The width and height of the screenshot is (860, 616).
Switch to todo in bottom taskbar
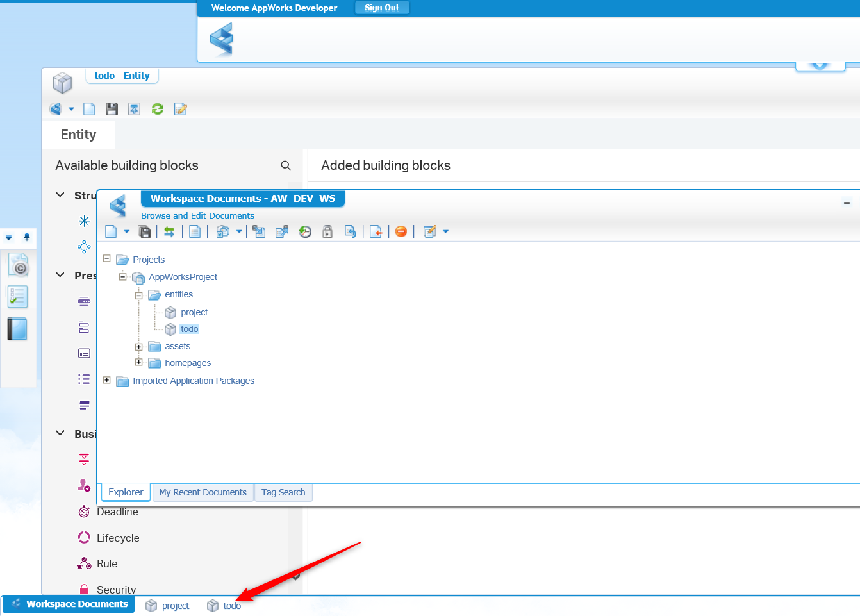[x=224, y=606]
